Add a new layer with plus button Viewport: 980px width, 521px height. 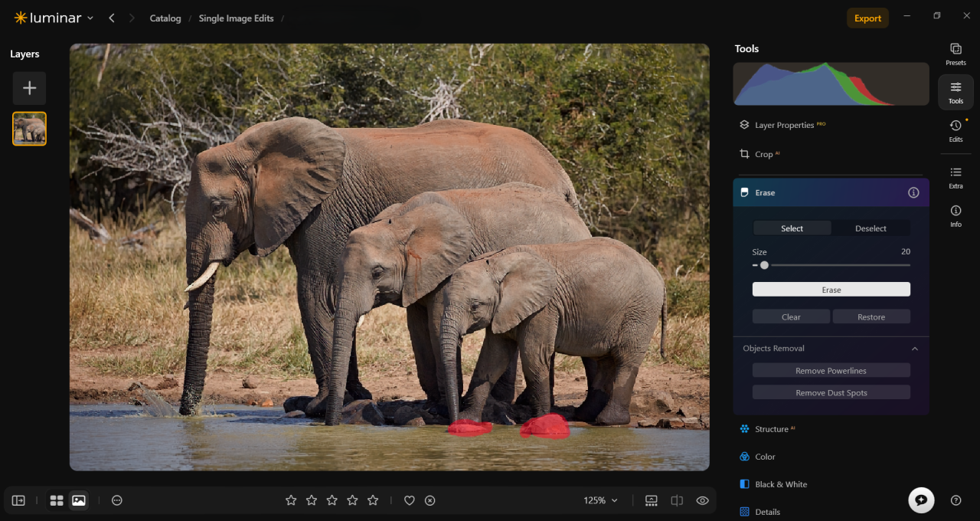[29, 88]
